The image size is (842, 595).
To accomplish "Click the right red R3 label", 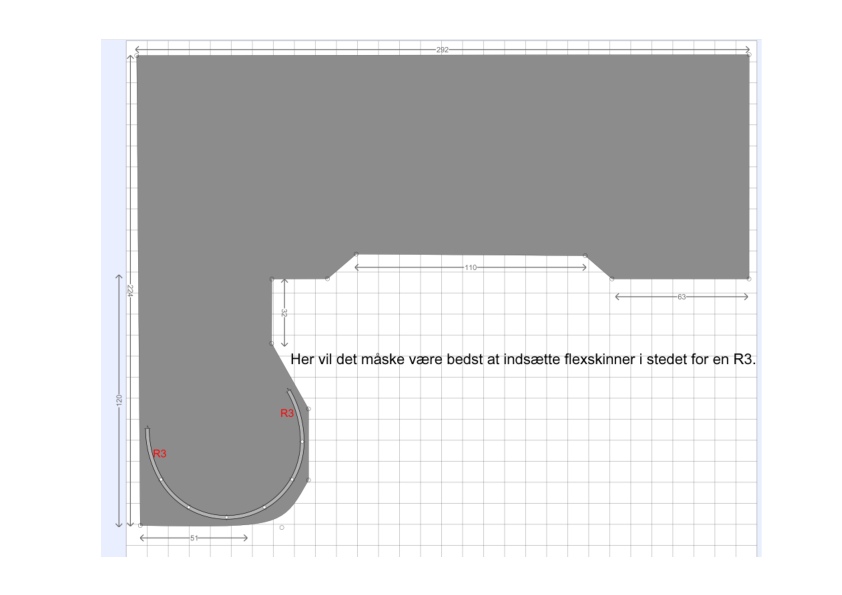I will 287,413.
